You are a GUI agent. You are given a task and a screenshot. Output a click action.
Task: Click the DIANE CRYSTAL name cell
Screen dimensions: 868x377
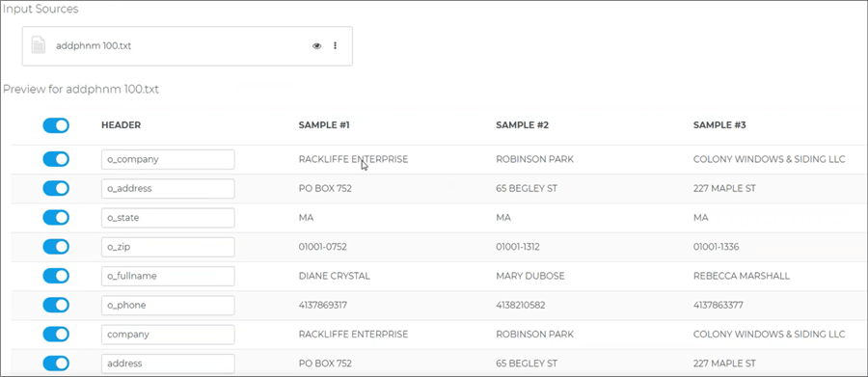pos(335,276)
